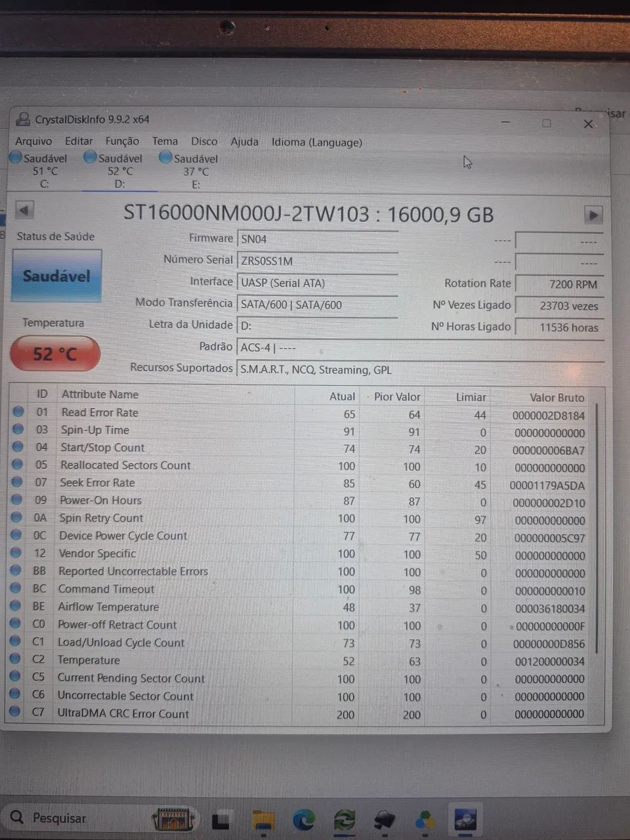Click the Padrão field showing ACS-4

coord(420,348)
